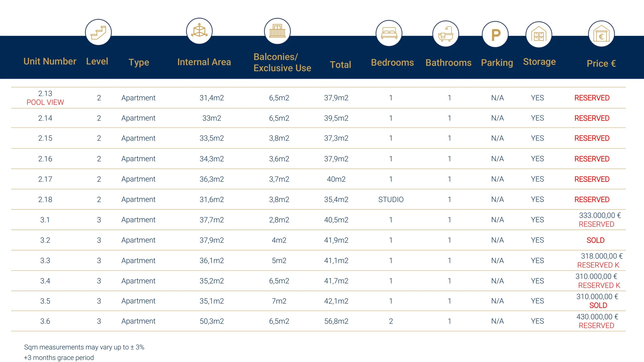The width and height of the screenshot is (644, 362).
Task: Click internal area 50,3m2 of unit 3.6
Action: point(212,321)
